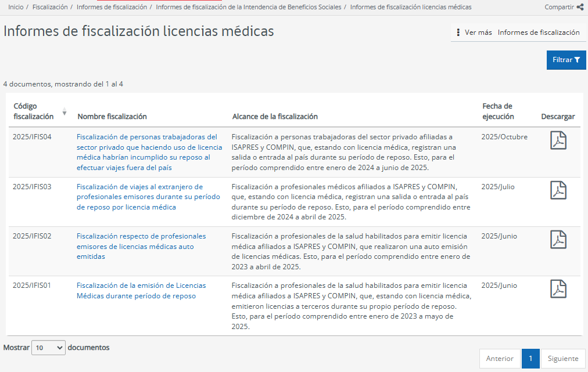Click the Compartir share icon

coord(580,7)
